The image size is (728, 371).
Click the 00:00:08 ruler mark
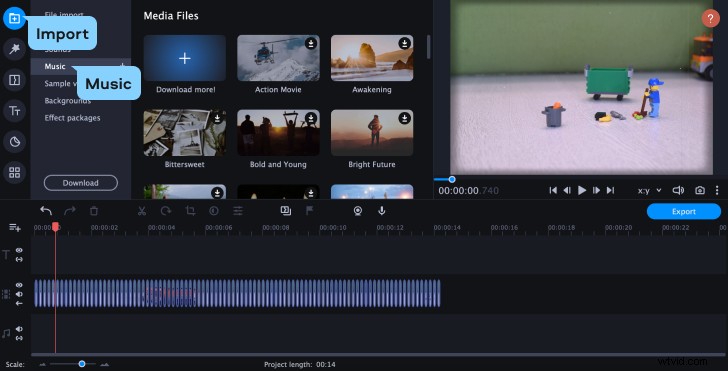(276, 228)
